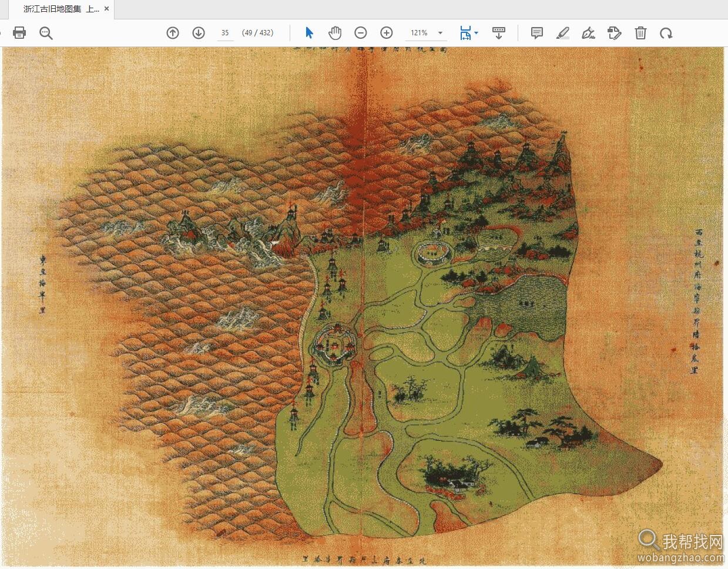Image resolution: width=728 pixels, height=569 pixels.
Task: Open the fill and sign pen tool
Action: (x=589, y=33)
